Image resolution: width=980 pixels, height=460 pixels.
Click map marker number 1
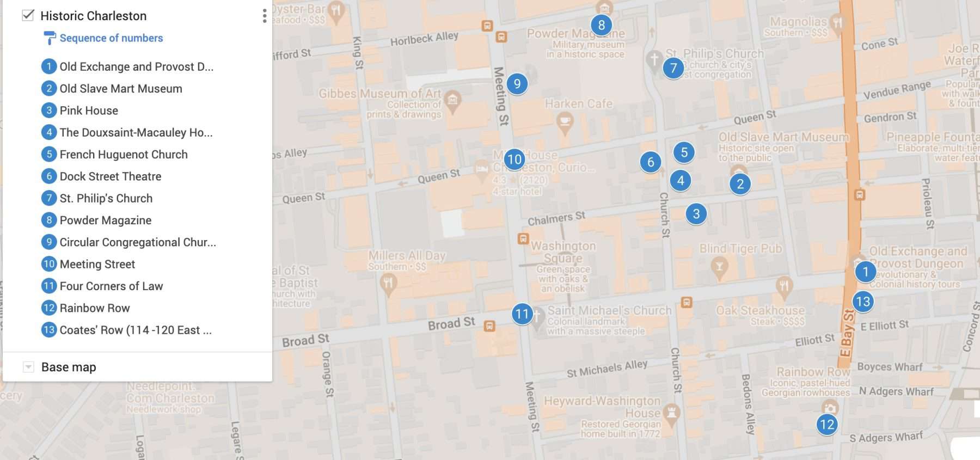tap(865, 272)
